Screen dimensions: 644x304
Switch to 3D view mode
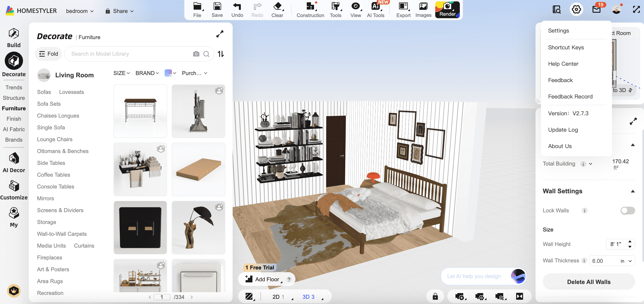(x=306, y=297)
